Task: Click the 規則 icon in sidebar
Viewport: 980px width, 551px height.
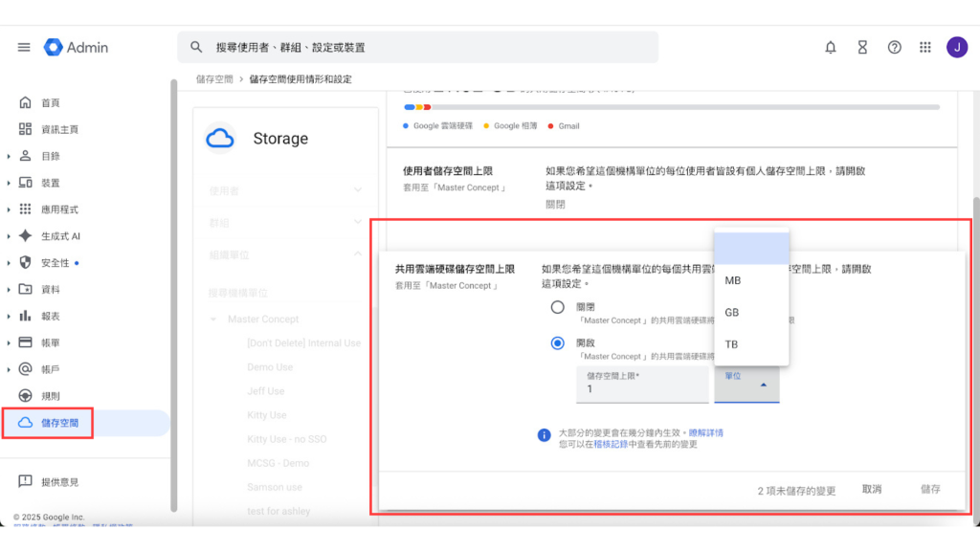Action: tap(25, 396)
